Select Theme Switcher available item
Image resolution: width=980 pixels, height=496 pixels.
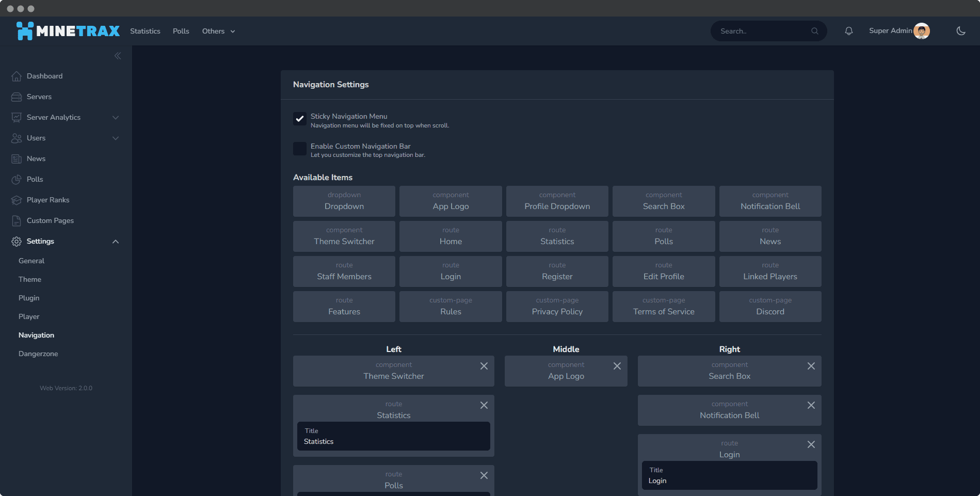pyautogui.click(x=344, y=236)
